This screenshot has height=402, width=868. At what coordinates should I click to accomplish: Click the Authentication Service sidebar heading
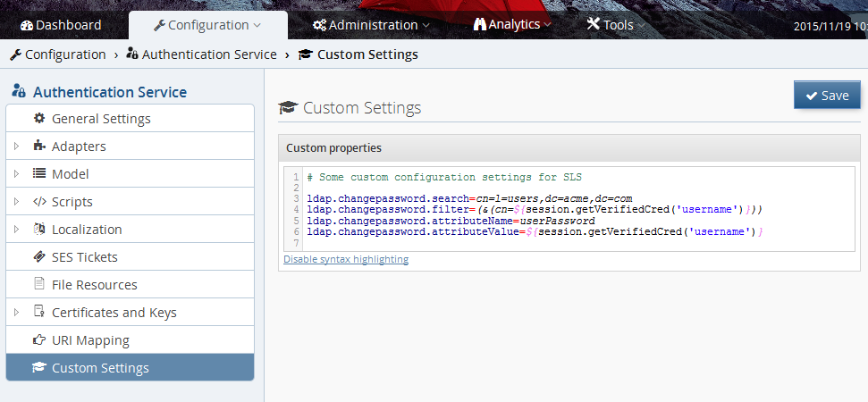(110, 92)
